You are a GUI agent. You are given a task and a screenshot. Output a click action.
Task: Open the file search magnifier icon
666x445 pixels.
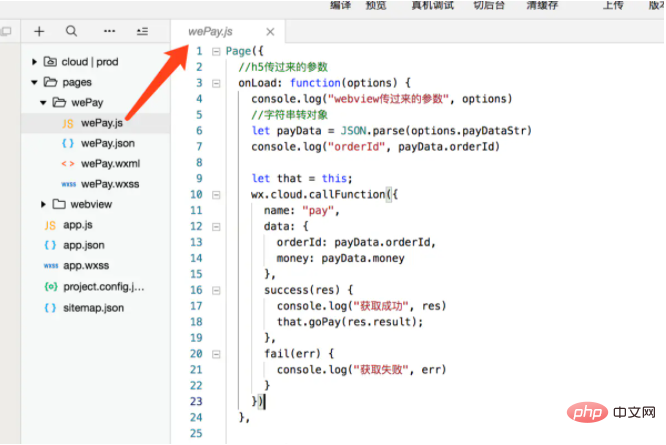pyautogui.click(x=71, y=31)
